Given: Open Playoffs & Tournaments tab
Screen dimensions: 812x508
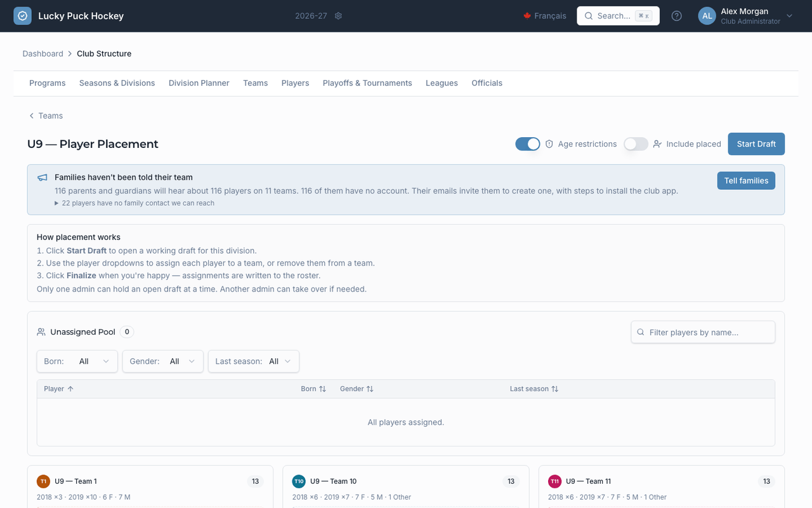Looking at the screenshot, I should click(x=367, y=83).
